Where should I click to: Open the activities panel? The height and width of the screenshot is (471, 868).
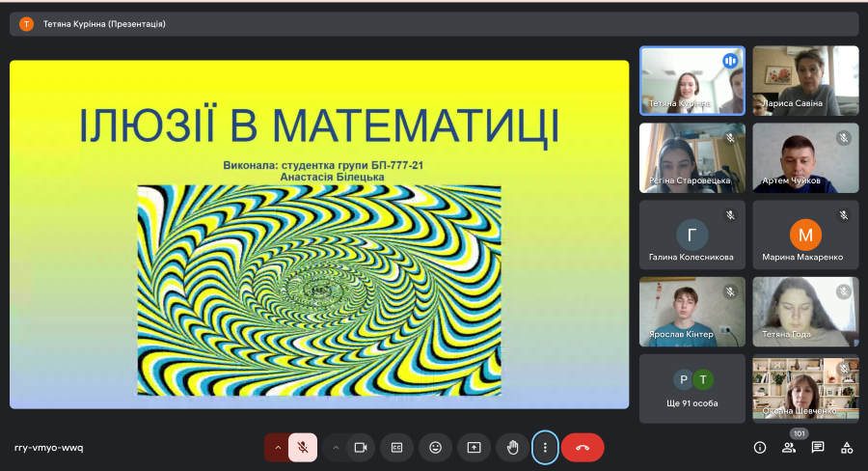point(847,448)
